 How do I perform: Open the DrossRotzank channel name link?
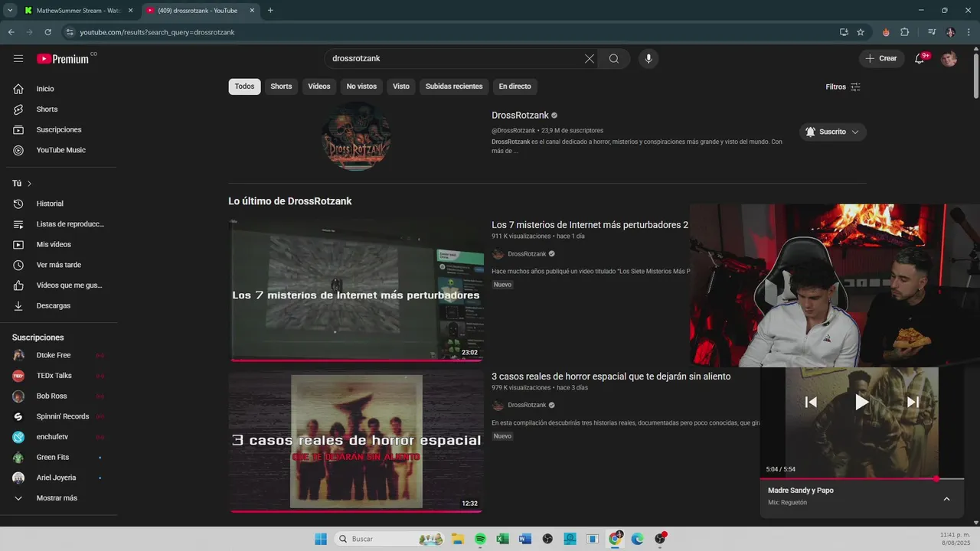click(520, 116)
